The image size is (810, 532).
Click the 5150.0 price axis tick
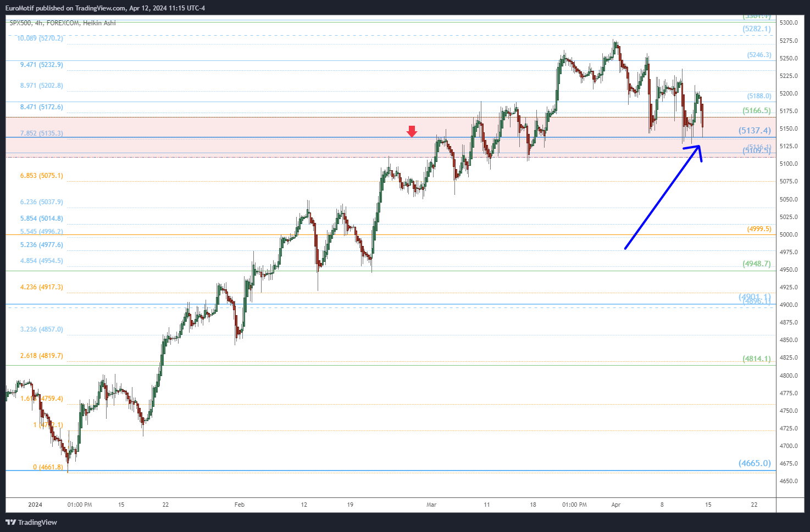[789, 128]
